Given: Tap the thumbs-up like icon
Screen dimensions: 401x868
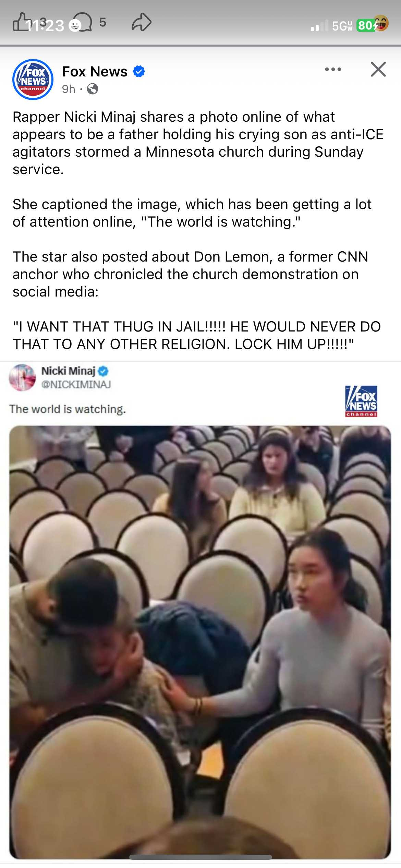Looking at the screenshot, I should click(x=21, y=22).
